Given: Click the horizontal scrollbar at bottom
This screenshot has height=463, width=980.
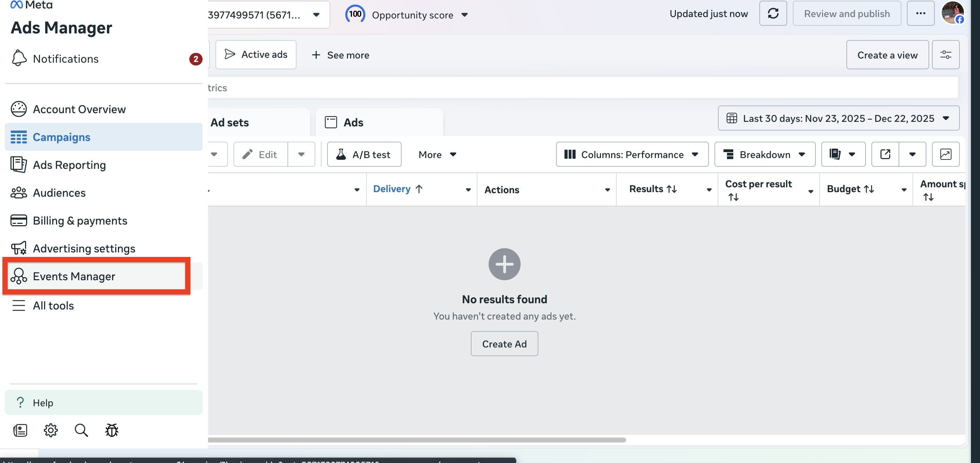Looking at the screenshot, I should (x=417, y=440).
